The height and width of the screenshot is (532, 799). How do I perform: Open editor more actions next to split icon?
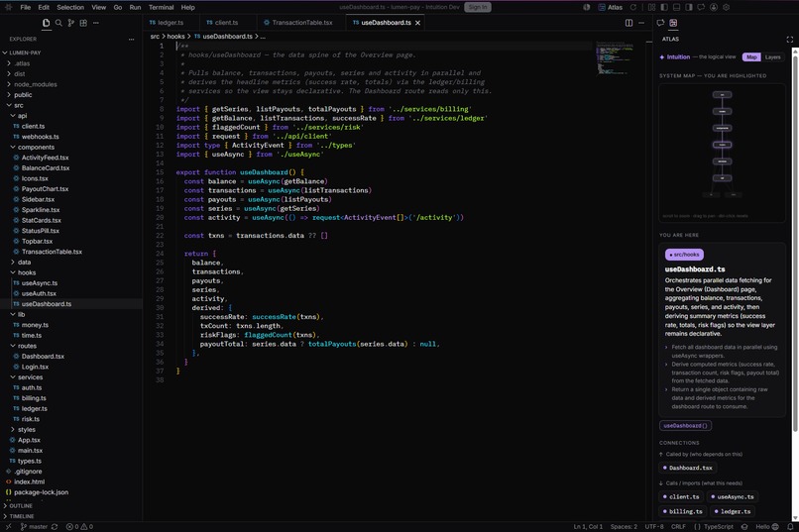point(641,23)
